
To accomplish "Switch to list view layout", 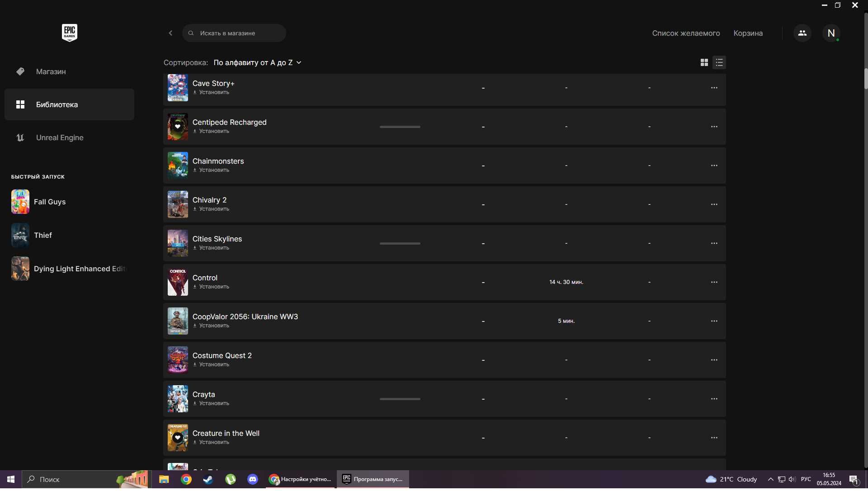I will pyautogui.click(x=719, y=62).
